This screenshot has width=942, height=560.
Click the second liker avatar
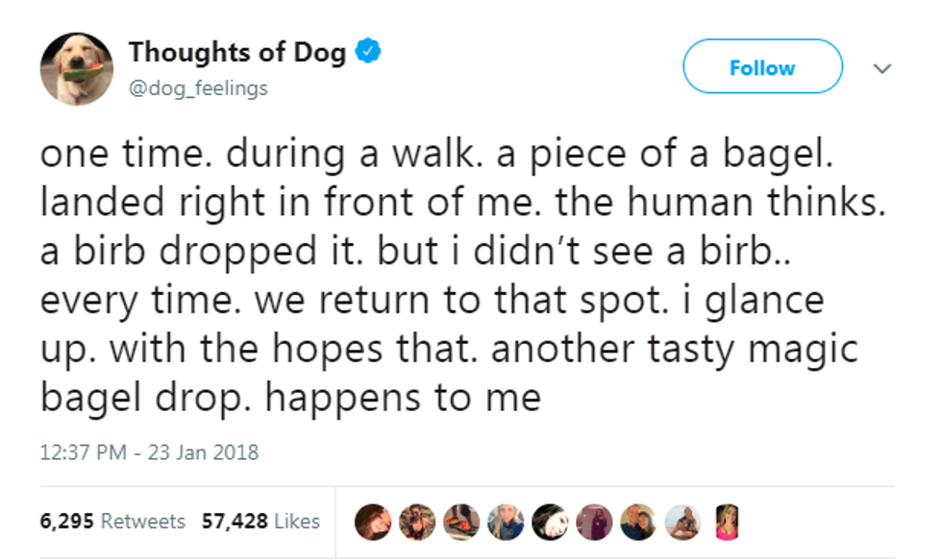(x=416, y=521)
